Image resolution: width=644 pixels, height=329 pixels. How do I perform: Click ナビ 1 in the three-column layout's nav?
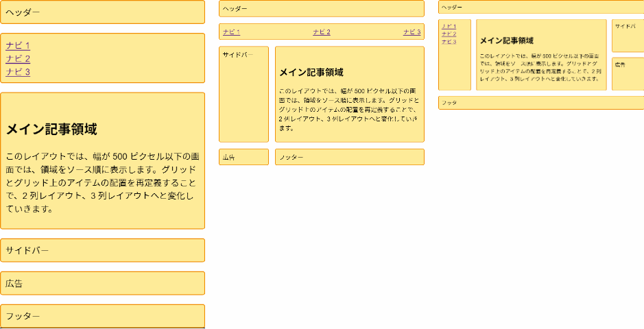[449, 27]
